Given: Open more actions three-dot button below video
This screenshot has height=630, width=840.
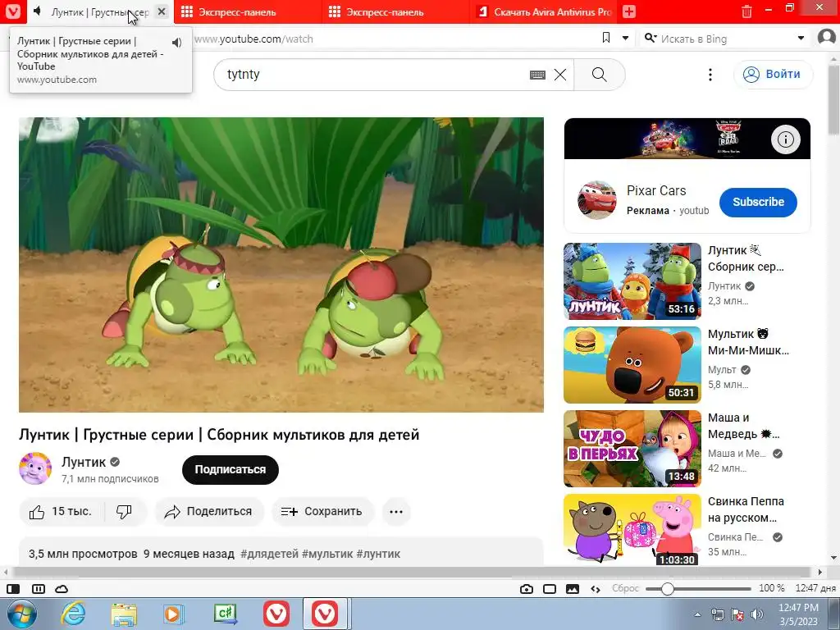Looking at the screenshot, I should click(396, 512).
